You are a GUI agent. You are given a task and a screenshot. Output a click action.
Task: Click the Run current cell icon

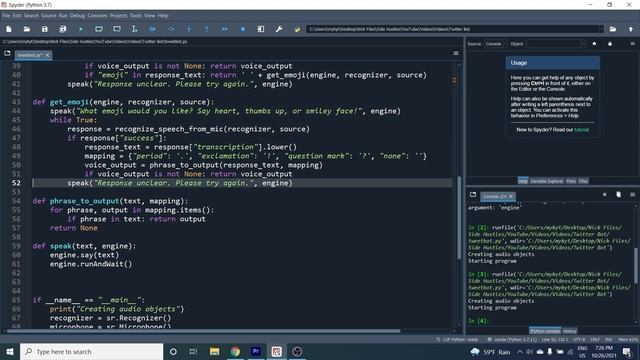point(99,29)
